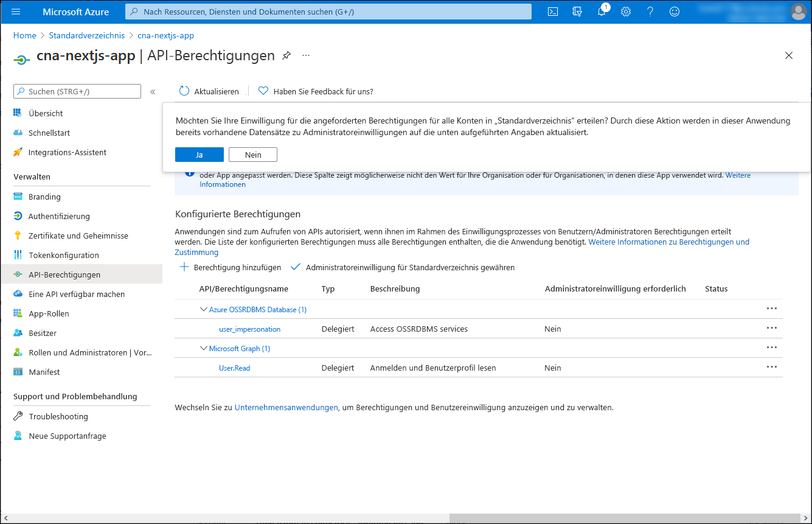This screenshot has width=812, height=524.
Task: Open the directory and subscription filter icon
Action: pyautogui.click(x=577, y=12)
